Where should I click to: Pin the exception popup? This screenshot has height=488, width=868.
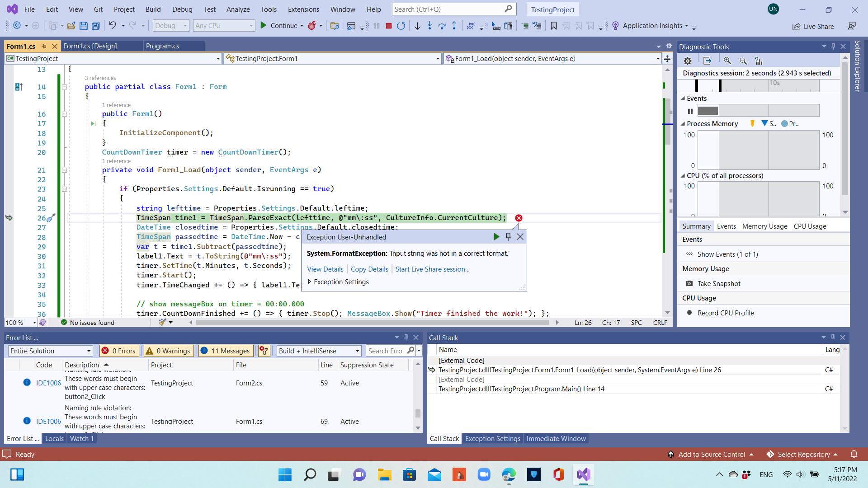tap(508, 236)
